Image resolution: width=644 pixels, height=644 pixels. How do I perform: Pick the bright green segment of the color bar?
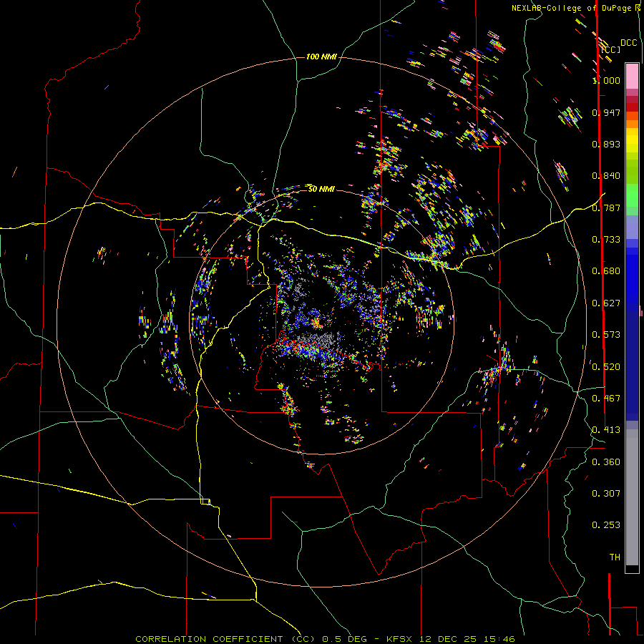pos(632,195)
